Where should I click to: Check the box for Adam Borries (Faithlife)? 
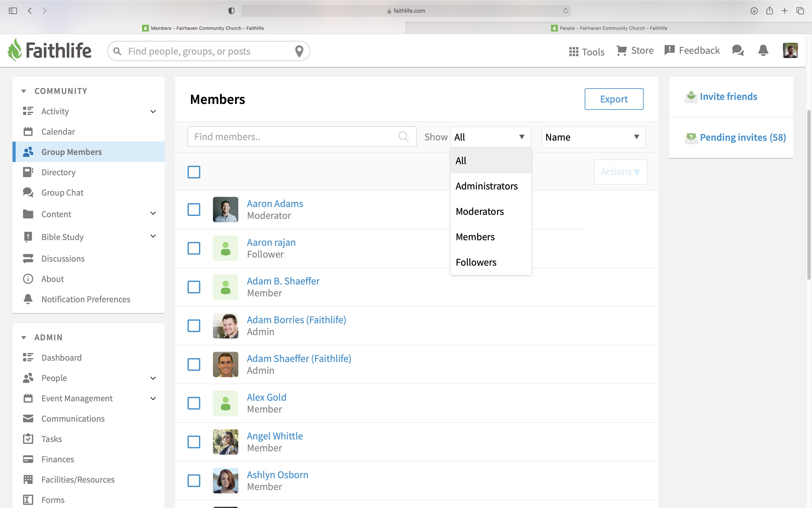pos(194,326)
